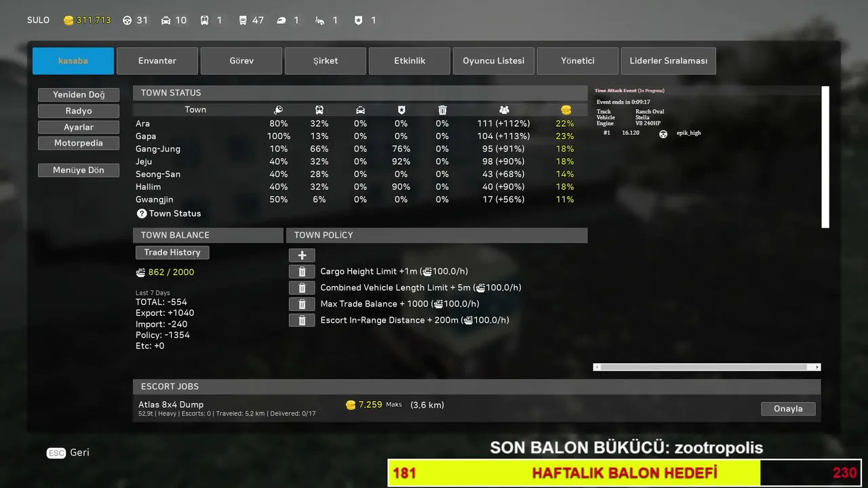Click the gold coins money icon in top bar
This screenshot has width=868, height=488.
pyautogui.click(x=68, y=20)
